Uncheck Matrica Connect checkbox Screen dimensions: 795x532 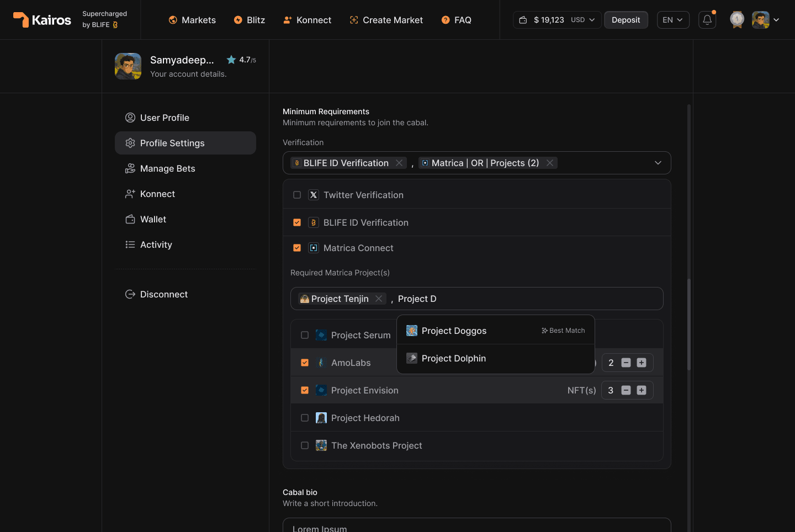pos(297,248)
